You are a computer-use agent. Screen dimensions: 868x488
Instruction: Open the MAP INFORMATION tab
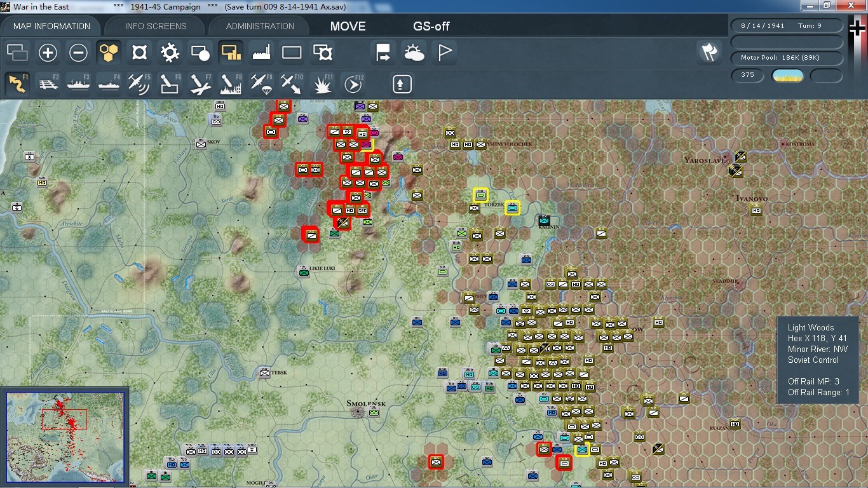(51, 26)
